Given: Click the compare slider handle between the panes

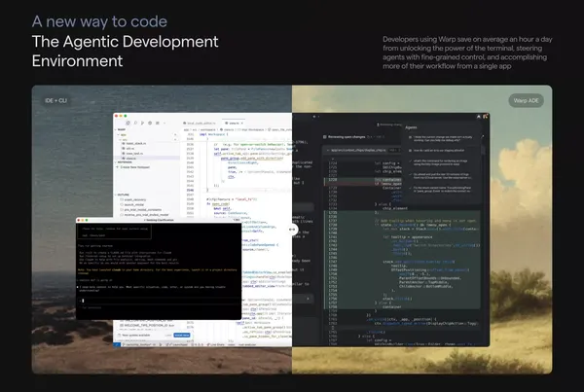Looking at the screenshot, I should [292, 230].
